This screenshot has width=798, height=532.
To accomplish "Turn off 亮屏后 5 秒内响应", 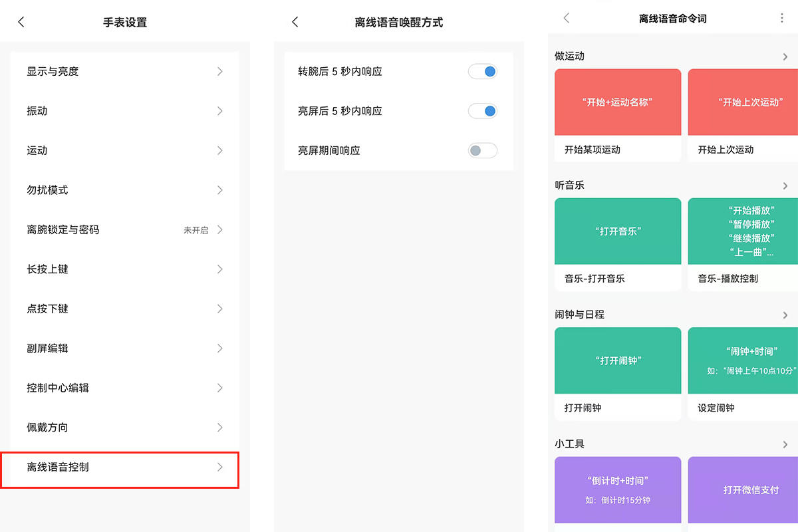I will pyautogui.click(x=482, y=111).
